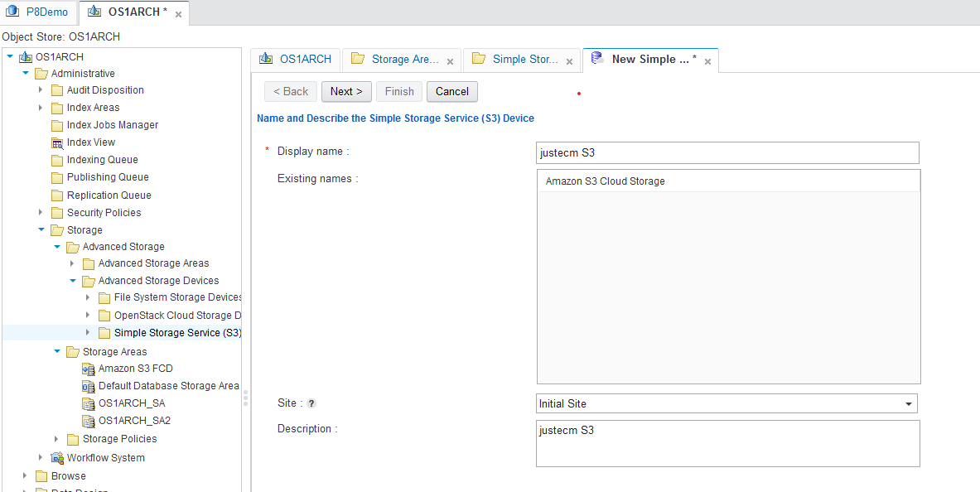The height and width of the screenshot is (492, 980).
Task: Expand the File System Storage Devices node
Action: 88,297
